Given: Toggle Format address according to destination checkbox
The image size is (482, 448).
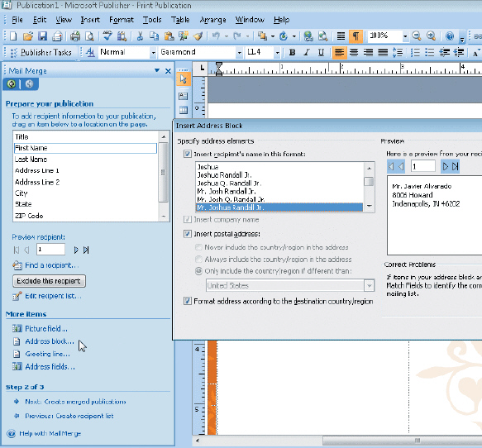Looking at the screenshot, I should tap(187, 301).
